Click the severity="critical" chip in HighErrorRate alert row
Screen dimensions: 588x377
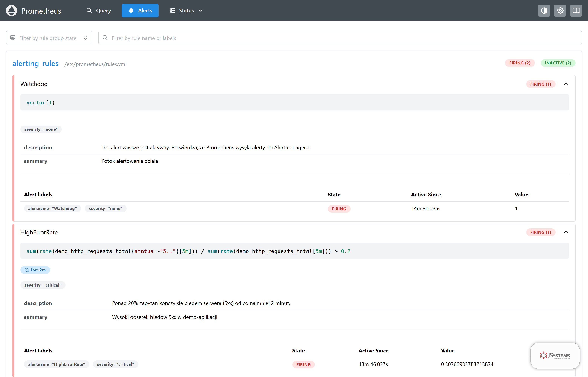[116, 364]
